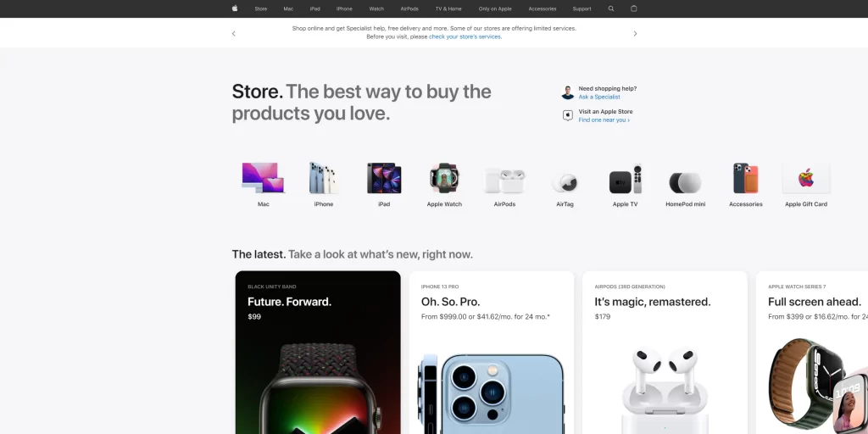Select the Mac product icon
Image resolution: width=868 pixels, height=434 pixels.
264,178
